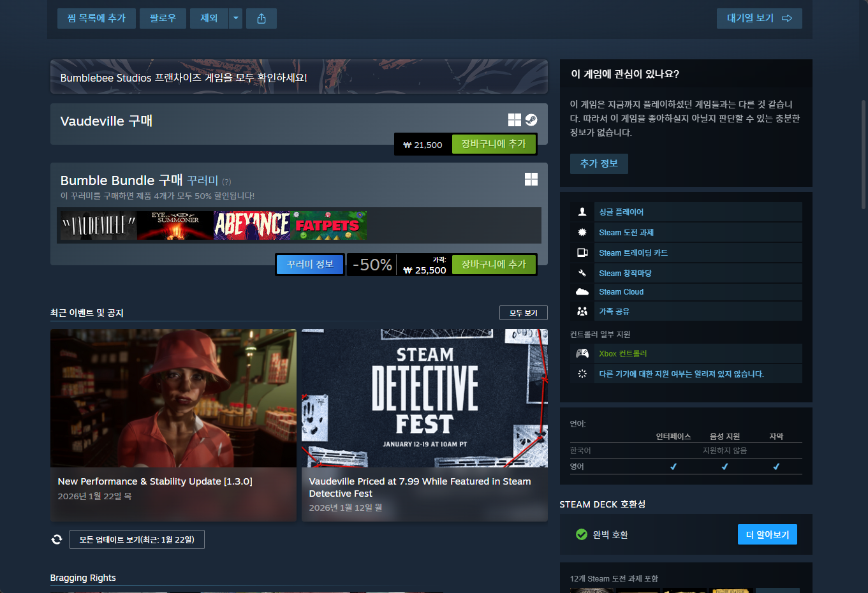Select the Vaudeville bundle thumbnail

tap(98, 225)
